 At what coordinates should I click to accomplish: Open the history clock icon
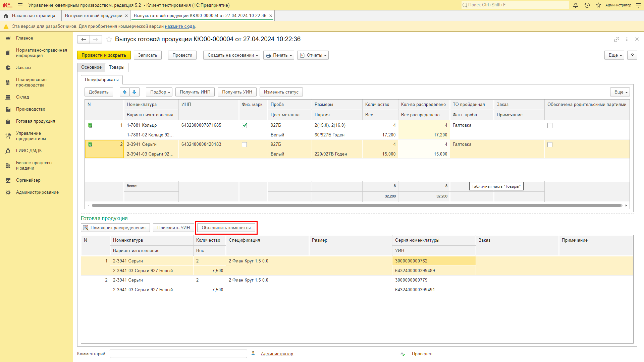point(587,5)
